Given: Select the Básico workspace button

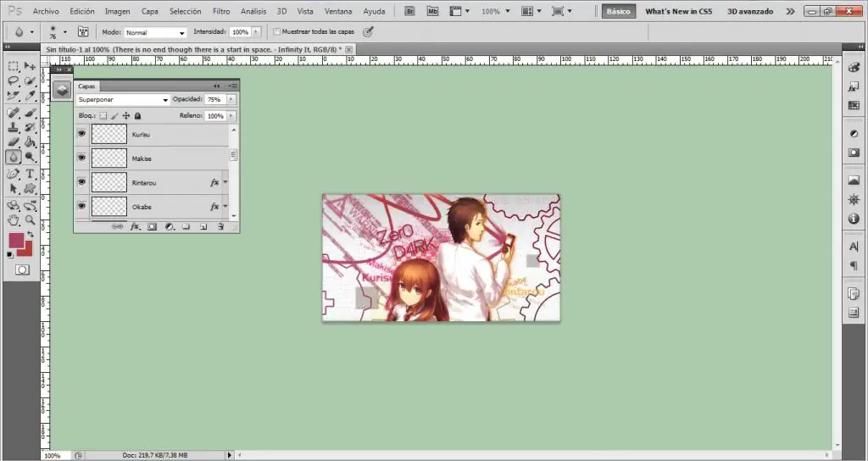Looking at the screenshot, I should tap(618, 11).
